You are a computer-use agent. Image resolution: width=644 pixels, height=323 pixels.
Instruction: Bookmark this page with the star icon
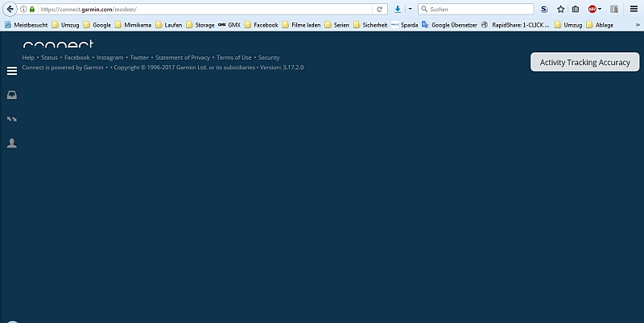(560, 9)
